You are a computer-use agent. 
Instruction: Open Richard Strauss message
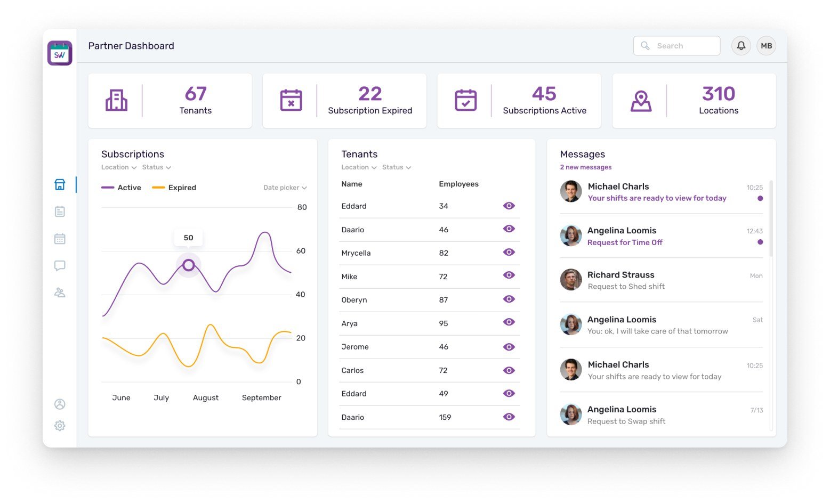pos(662,280)
